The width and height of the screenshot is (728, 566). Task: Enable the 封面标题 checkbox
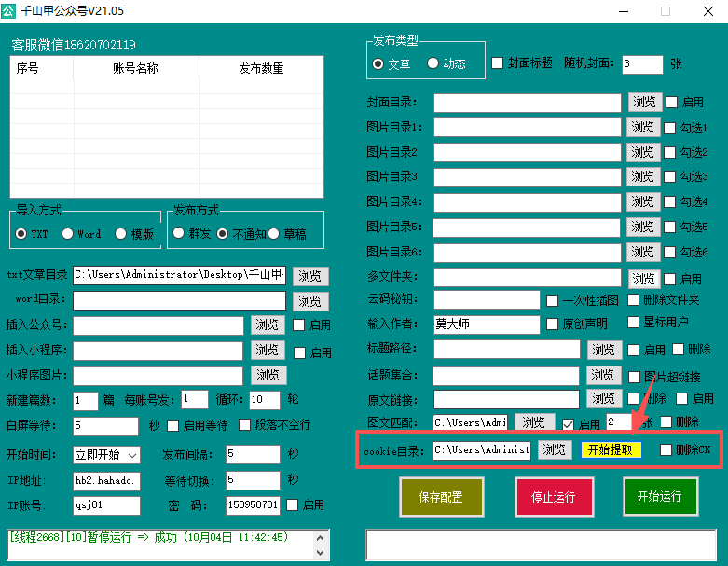click(498, 63)
